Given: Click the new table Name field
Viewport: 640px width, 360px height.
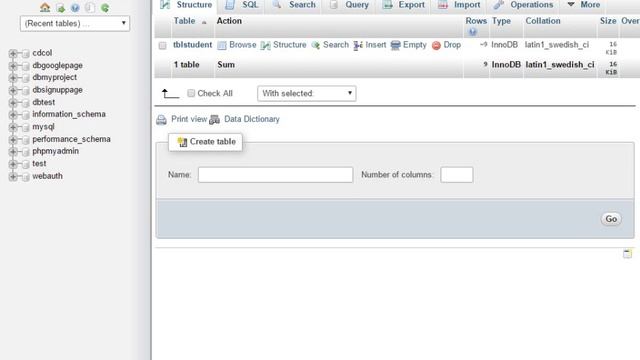Looking at the screenshot, I should (x=276, y=175).
